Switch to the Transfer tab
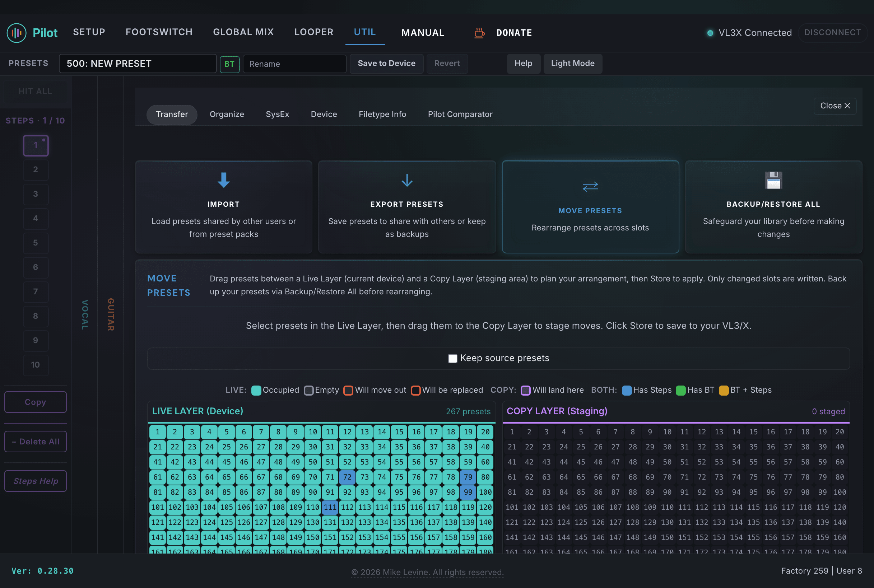 (x=172, y=115)
